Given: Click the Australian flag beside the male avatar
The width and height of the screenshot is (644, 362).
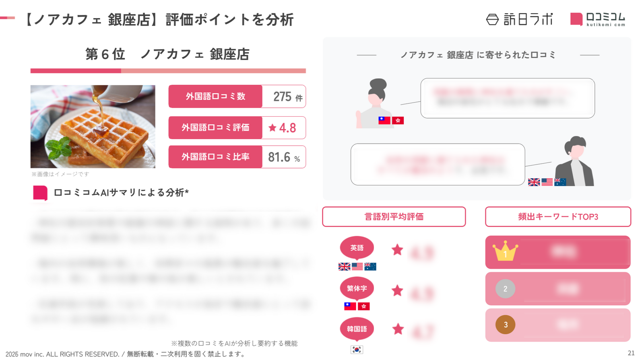Looking at the screenshot, I should coord(560,182).
